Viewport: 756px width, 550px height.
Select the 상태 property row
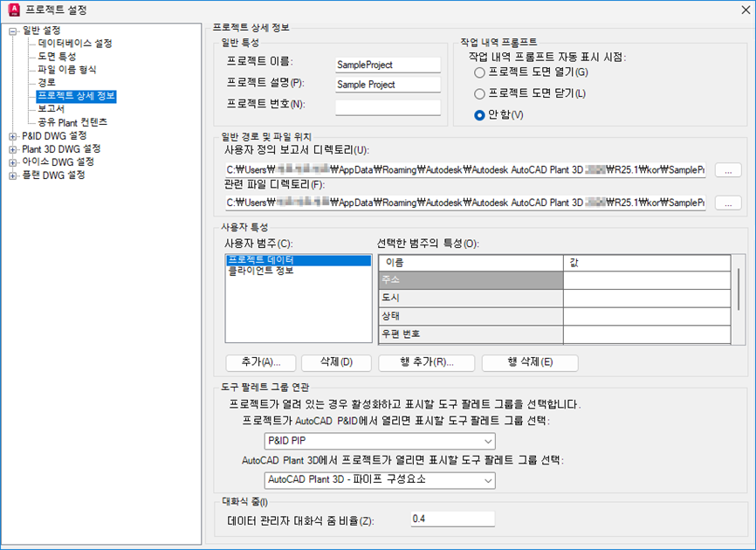tap(471, 316)
